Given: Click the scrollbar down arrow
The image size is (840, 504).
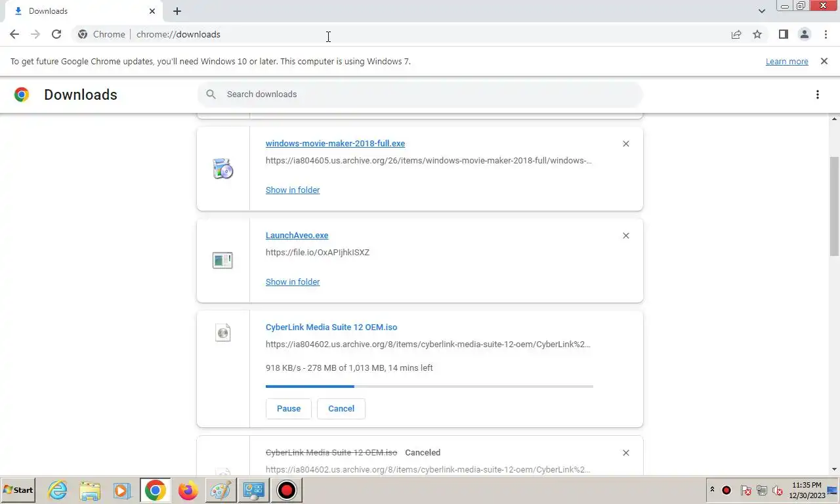Looking at the screenshot, I should click(x=835, y=470).
